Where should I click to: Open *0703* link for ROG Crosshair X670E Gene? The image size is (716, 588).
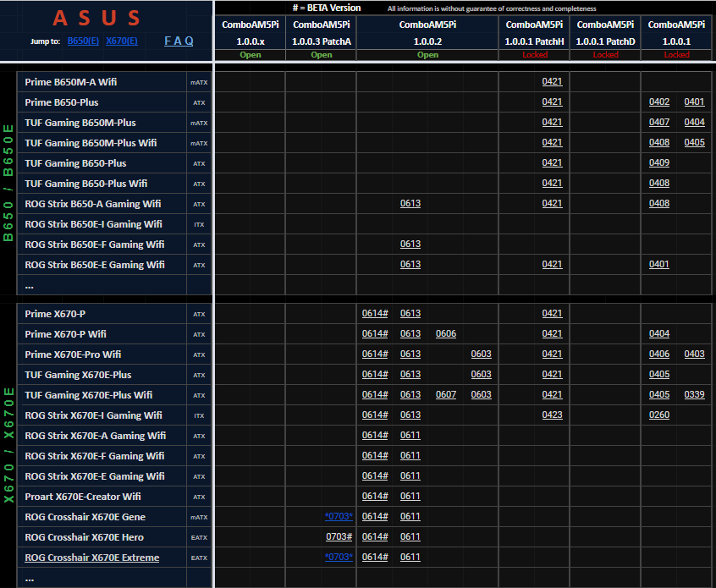(x=339, y=516)
